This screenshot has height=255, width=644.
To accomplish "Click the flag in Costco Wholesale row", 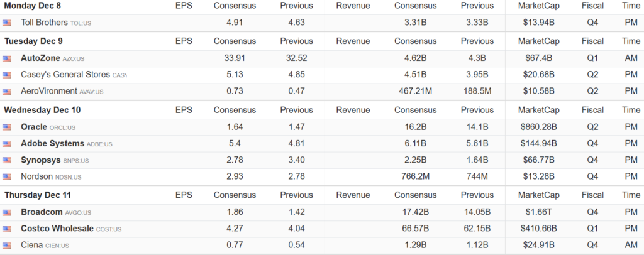I will pyautogui.click(x=7, y=229).
